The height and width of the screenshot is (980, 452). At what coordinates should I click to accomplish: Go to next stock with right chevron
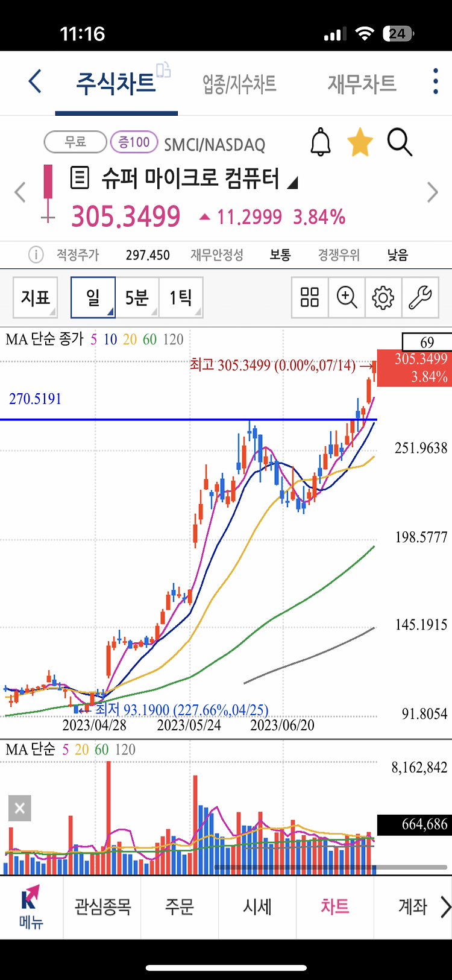tap(432, 192)
